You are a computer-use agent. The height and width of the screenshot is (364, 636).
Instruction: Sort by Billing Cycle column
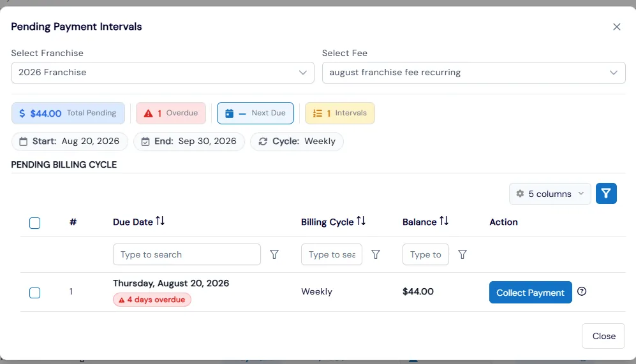click(361, 221)
